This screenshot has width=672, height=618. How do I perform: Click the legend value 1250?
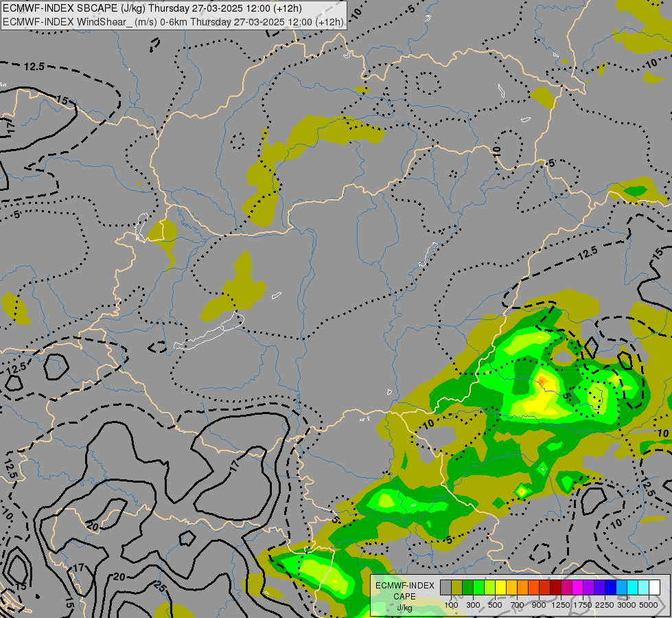pos(561,605)
